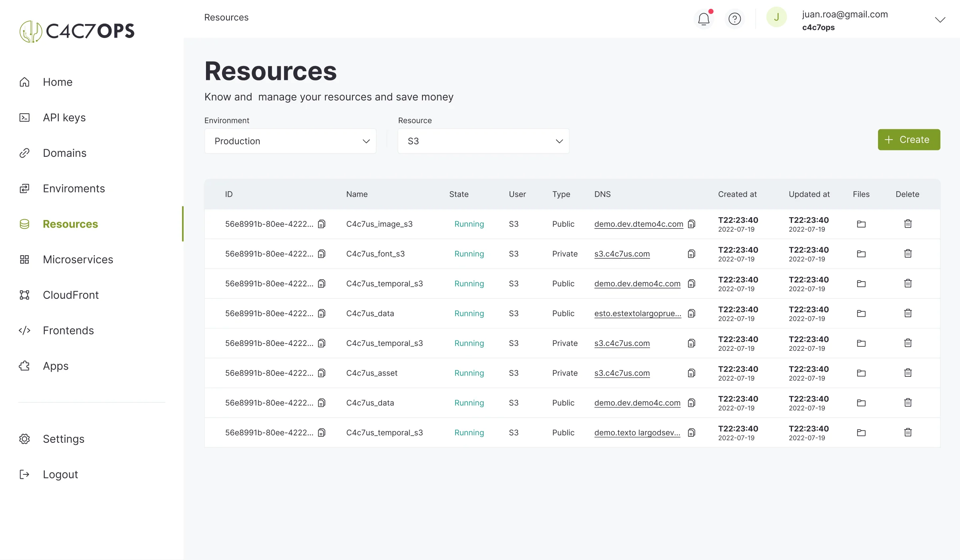Viewport: 960px width, 560px height.
Task: Open s3.c4c7us.com link in C4c7us_font_s3 row
Action: (x=622, y=254)
